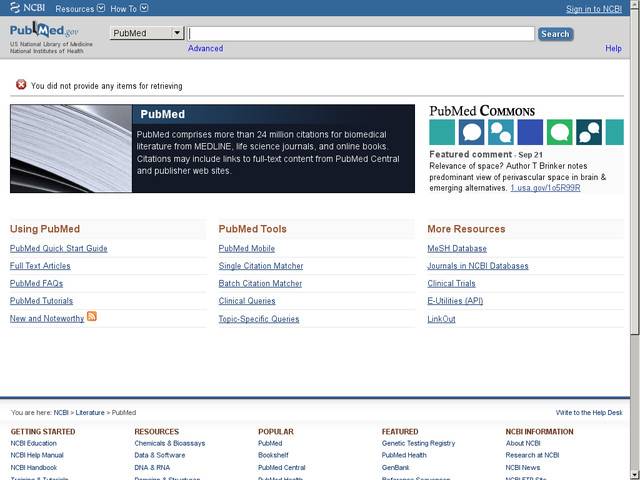Open NCBI Help Manual footer link
640x480 pixels.
pyautogui.click(x=37, y=455)
